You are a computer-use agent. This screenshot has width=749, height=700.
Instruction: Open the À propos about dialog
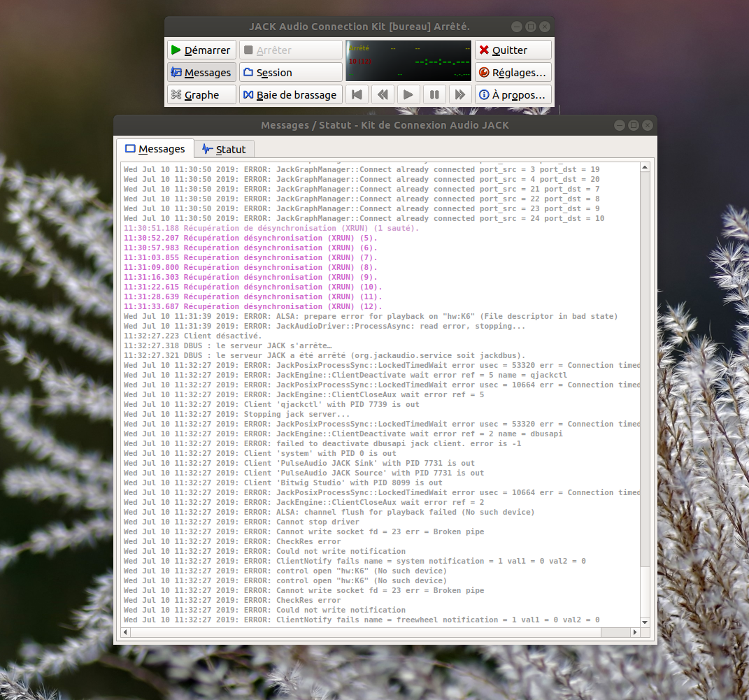click(513, 95)
